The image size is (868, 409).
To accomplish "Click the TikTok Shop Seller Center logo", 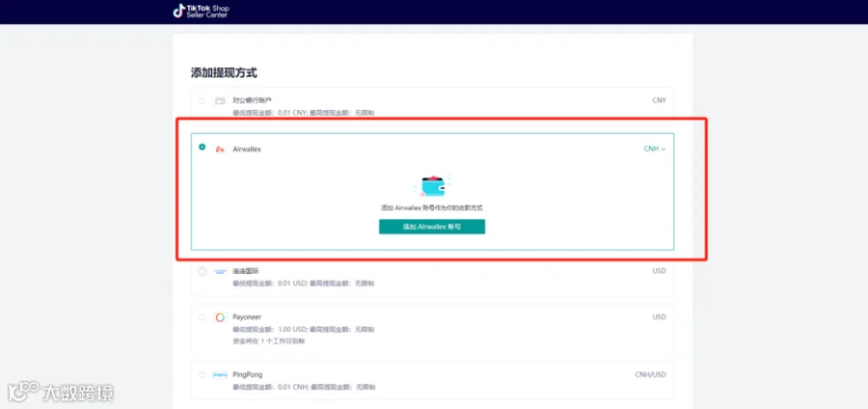I will [201, 11].
